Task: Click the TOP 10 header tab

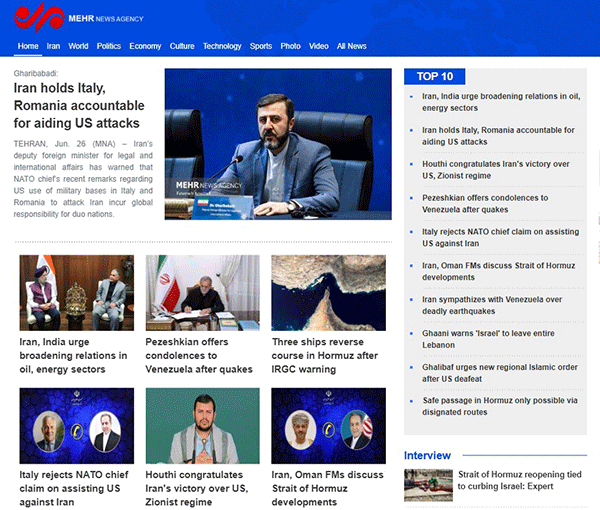Action: click(x=435, y=77)
